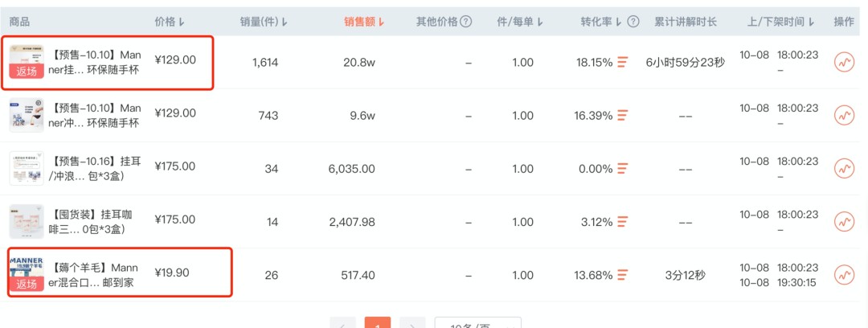Open thumbnail of Manner冲 环保随手杯 product
This screenshot has height=328, width=868.
pyautogui.click(x=26, y=115)
